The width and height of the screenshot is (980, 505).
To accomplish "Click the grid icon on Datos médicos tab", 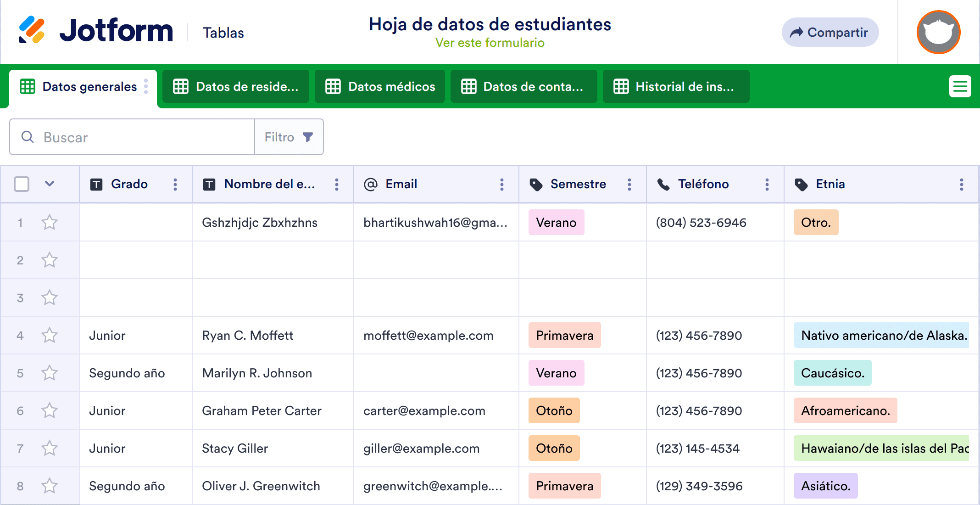I will (333, 86).
